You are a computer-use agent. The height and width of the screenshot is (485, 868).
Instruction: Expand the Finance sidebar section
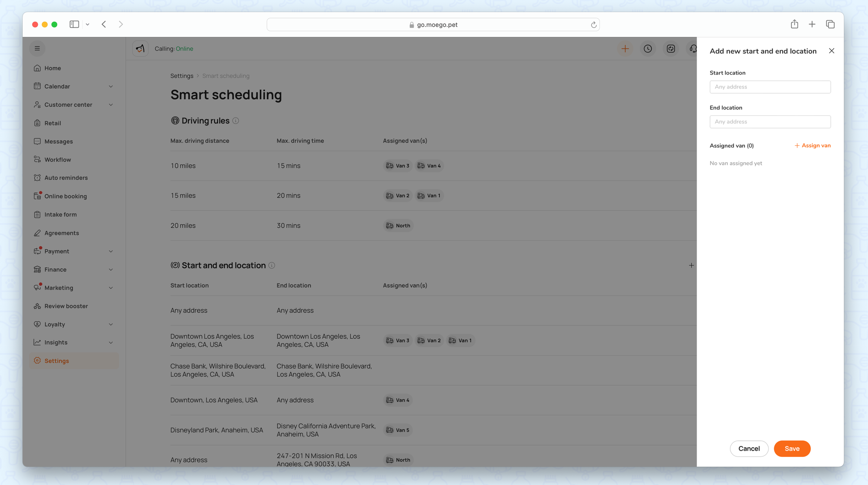[x=111, y=269]
